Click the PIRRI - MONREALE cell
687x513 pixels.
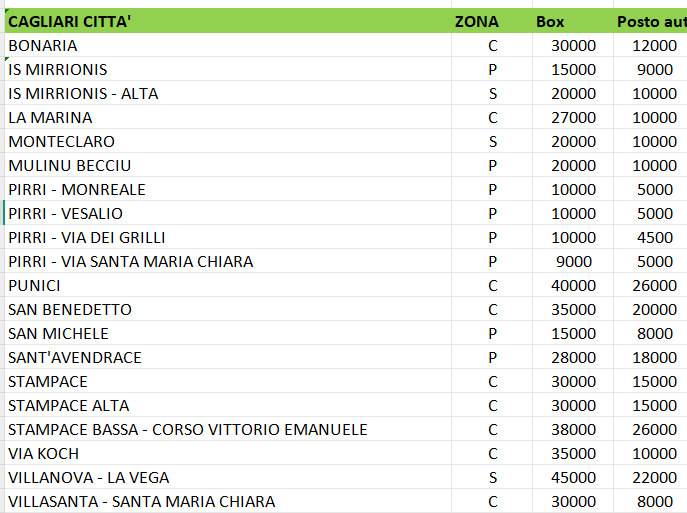[x=77, y=189]
